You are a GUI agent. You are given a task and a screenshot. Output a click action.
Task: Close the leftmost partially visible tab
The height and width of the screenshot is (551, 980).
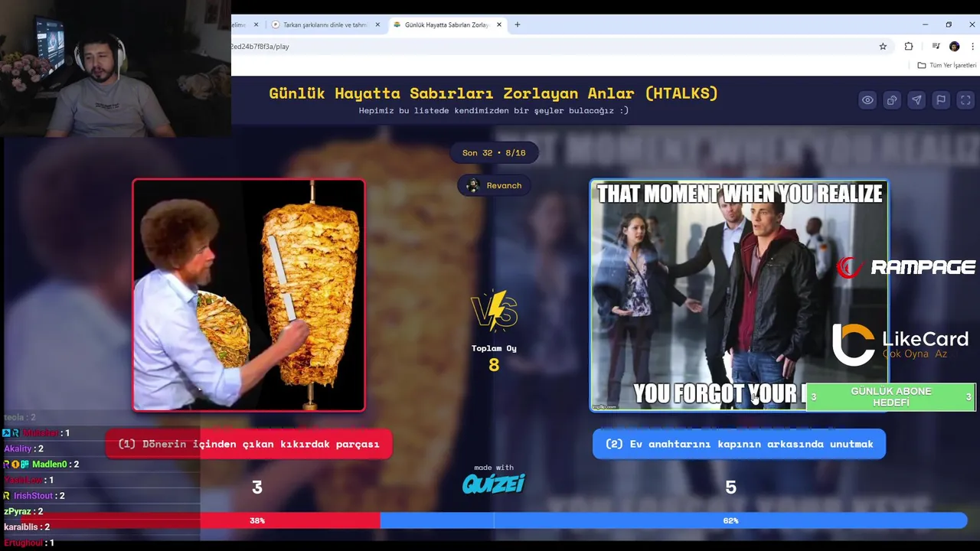(256, 24)
